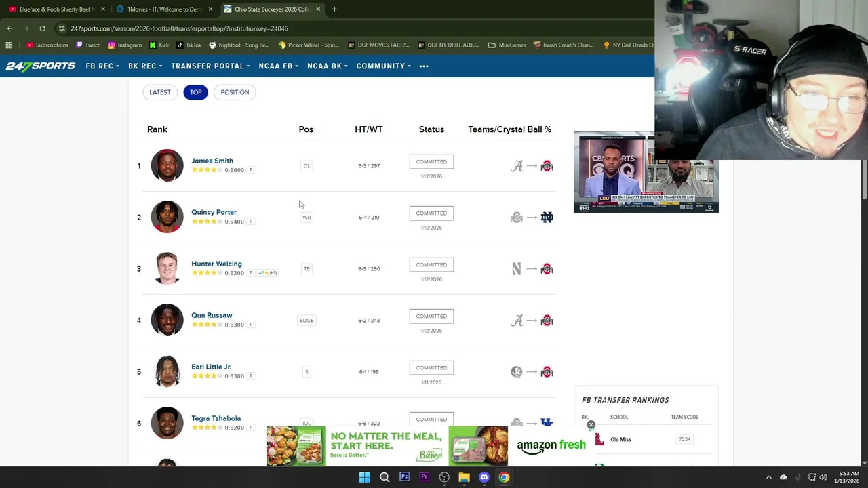Click Ole Miss in FB Transfer Rankings
This screenshot has width=868, height=488.
[620, 439]
